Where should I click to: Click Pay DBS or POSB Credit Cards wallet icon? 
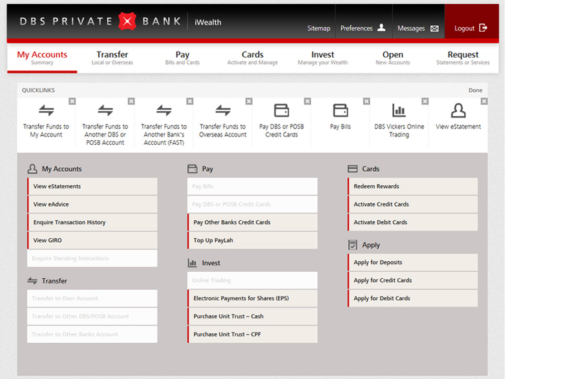pyautogui.click(x=282, y=110)
